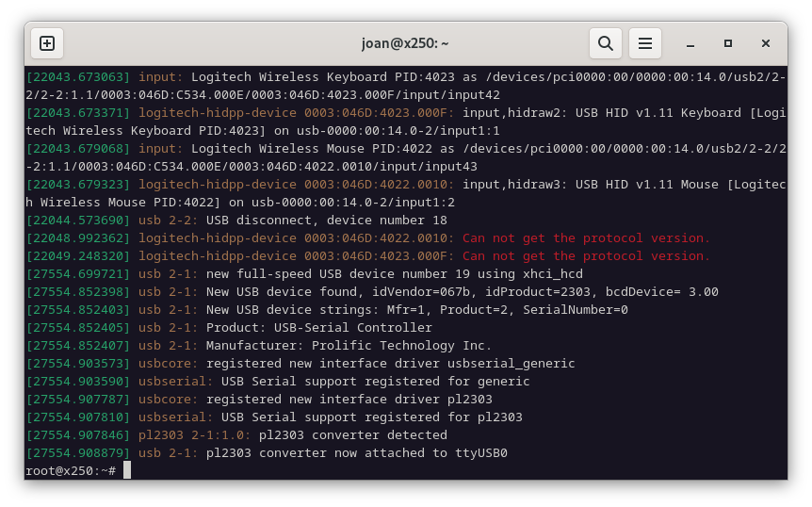Click the ttyUSB0 device name

[481, 452]
